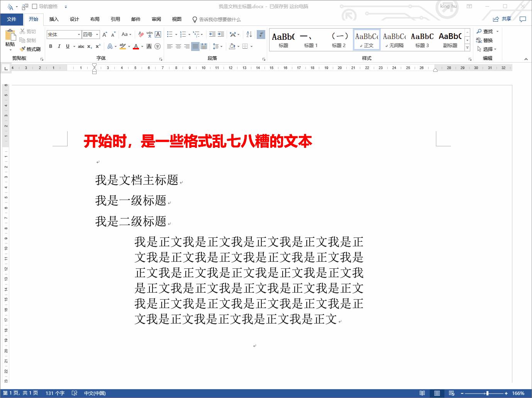This screenshot has width=532, height=398.
Task: Toggle center paragraph alignment
Action: click(178, 46)
